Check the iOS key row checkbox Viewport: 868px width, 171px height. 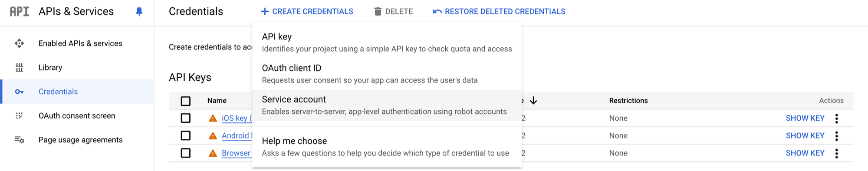[186, 118]
